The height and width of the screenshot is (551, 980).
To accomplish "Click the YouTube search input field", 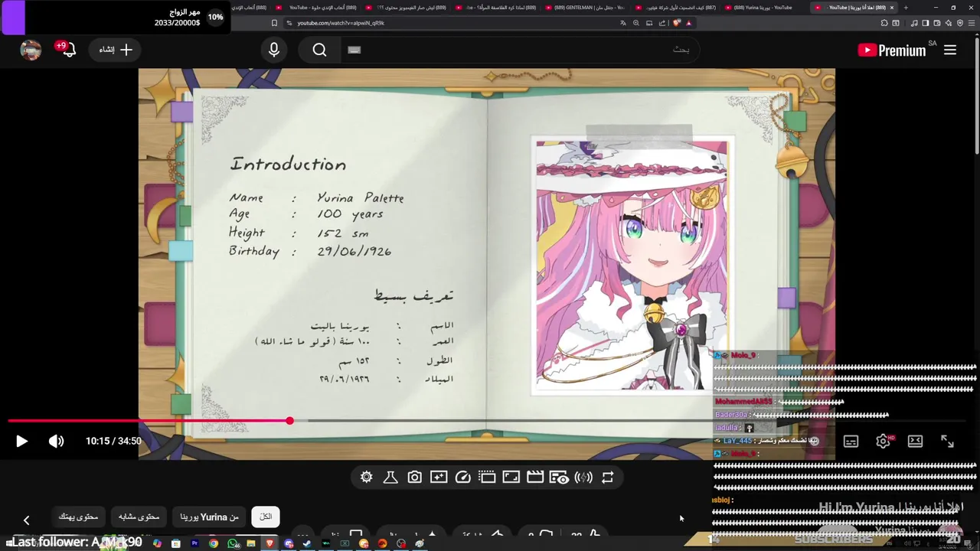I will click(x=521, y=50).
